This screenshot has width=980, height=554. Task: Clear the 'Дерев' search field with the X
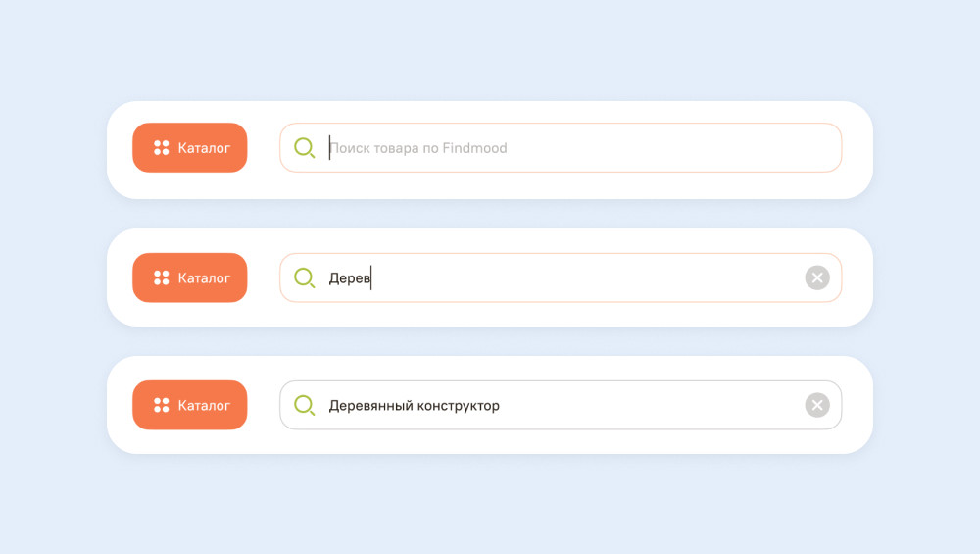click(x=817, y=277)
